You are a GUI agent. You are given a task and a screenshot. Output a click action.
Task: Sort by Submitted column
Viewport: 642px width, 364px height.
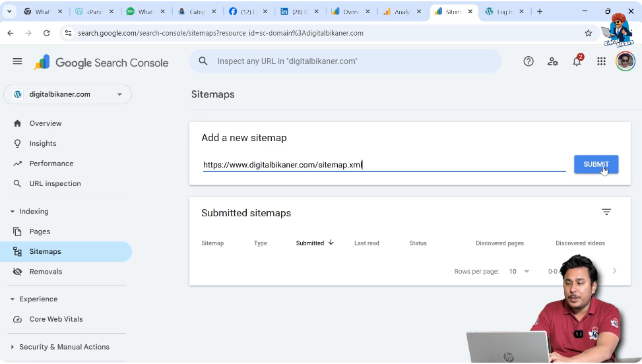tap(315, 243)
